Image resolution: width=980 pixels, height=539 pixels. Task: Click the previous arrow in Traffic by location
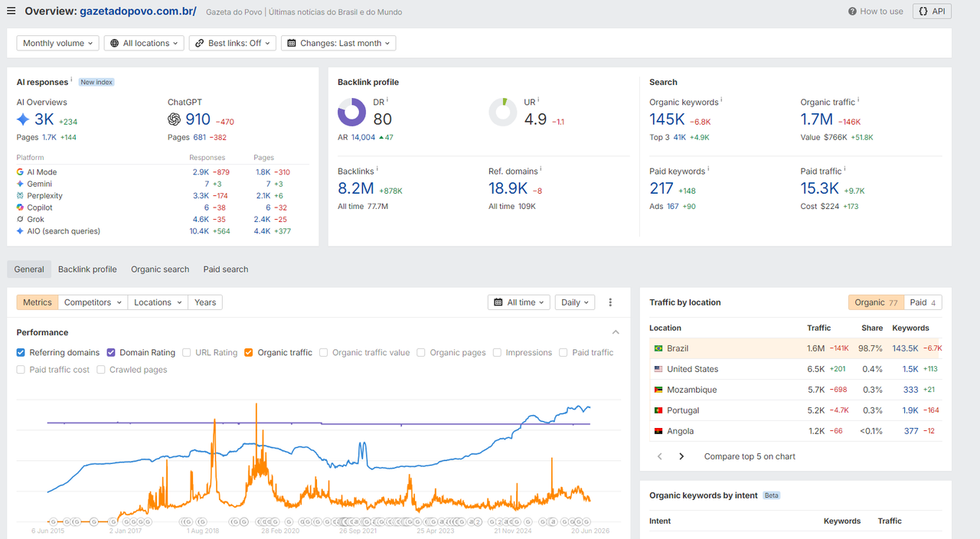tap(660, 456)
